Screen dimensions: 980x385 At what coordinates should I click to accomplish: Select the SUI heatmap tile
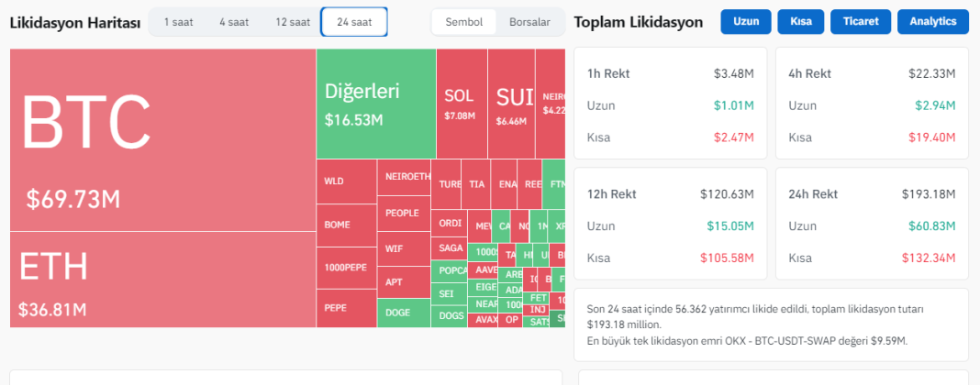tap(511, 104)
